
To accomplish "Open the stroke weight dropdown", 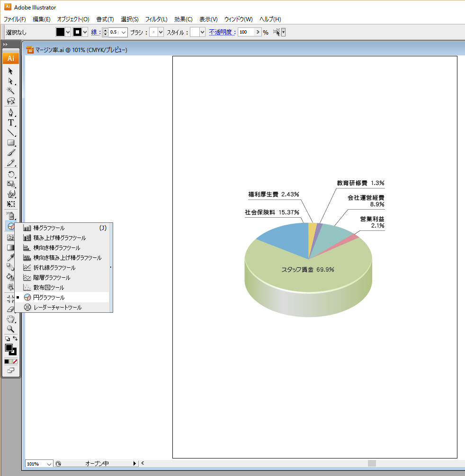I will [124, 32].
